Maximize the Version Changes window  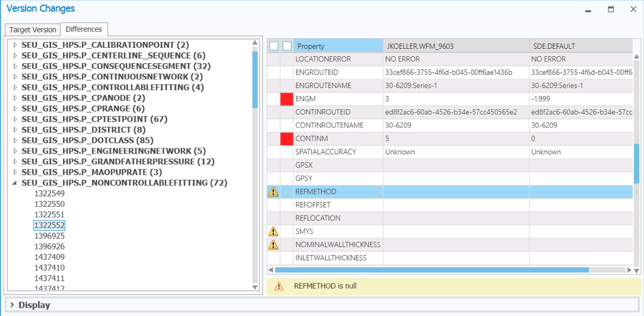[x=611, y=9]
